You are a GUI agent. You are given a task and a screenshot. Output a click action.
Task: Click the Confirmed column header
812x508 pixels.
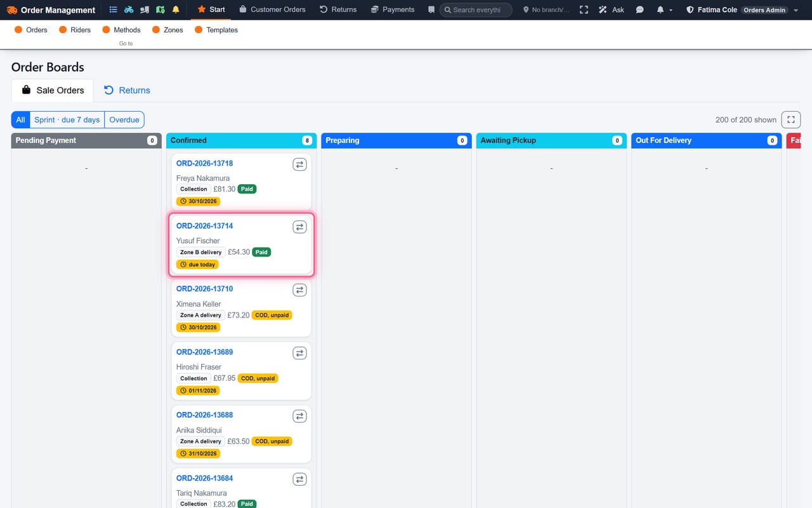240,140
